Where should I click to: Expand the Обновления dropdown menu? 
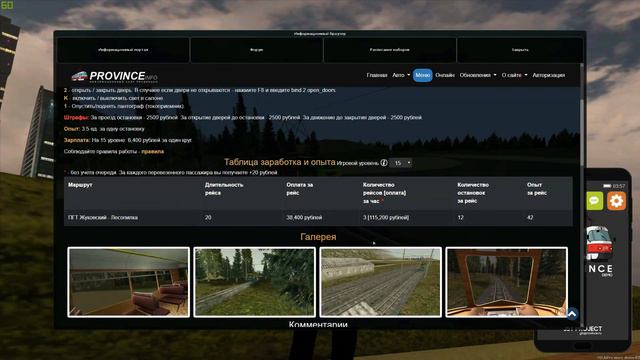478,75
